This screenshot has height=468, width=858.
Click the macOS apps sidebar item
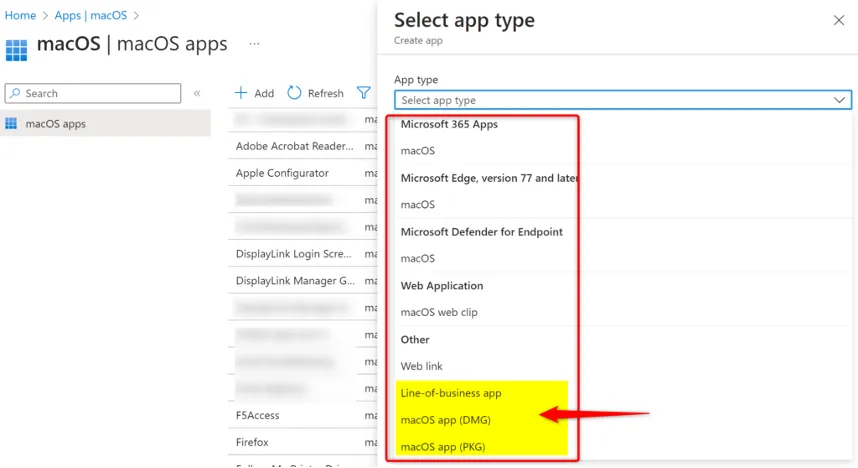(55, 124)
